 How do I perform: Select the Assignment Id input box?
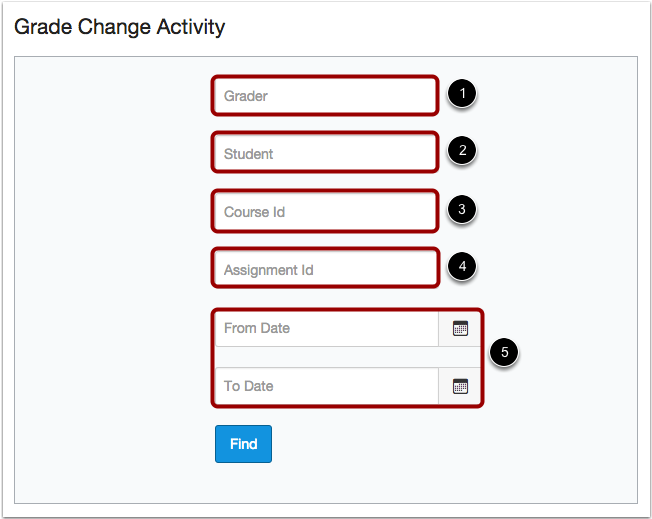click(325, 269)
